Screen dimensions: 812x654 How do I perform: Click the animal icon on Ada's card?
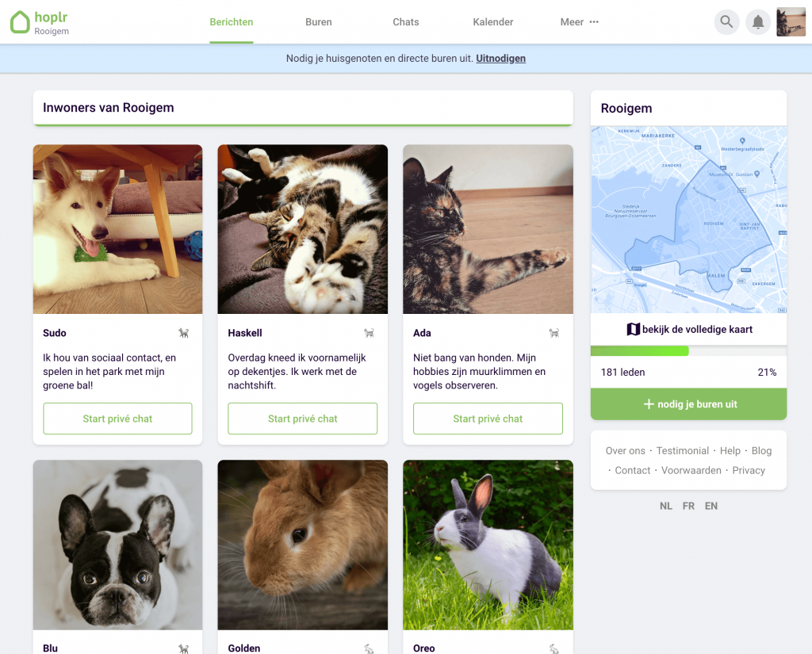[554, 333]
